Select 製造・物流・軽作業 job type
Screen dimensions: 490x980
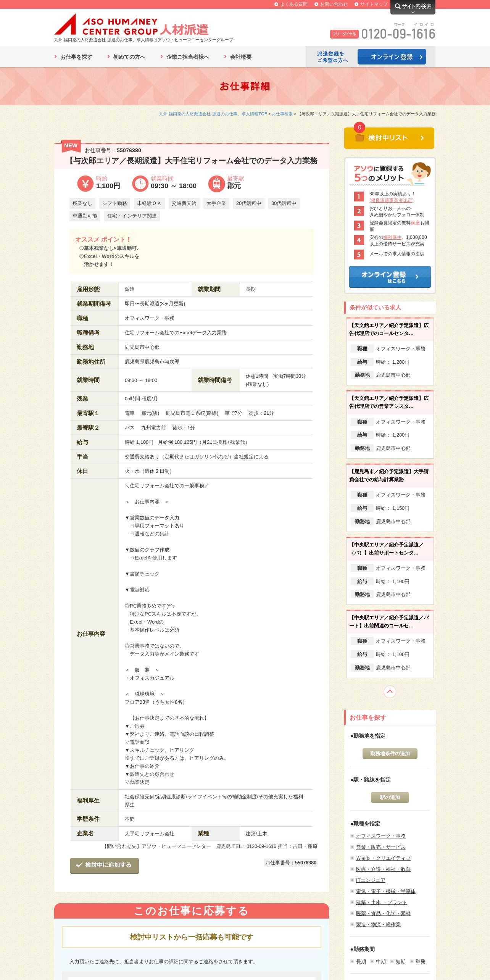click(378, 924)
